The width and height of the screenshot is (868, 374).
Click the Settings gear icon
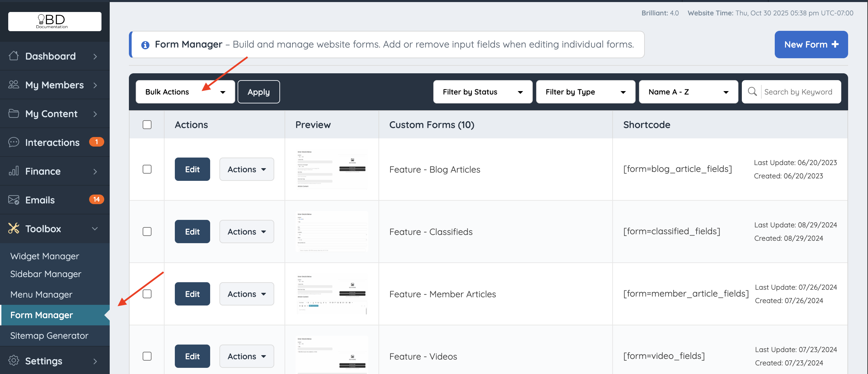14,361
